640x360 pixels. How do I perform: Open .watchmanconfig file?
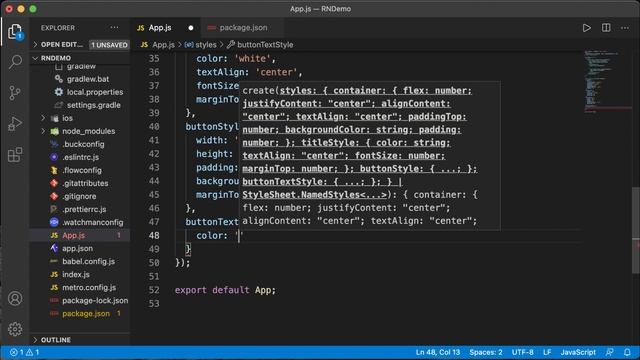point(92,222)
